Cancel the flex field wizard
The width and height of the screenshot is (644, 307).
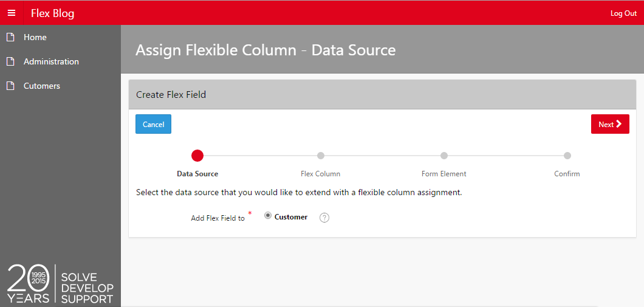point(153,124)
